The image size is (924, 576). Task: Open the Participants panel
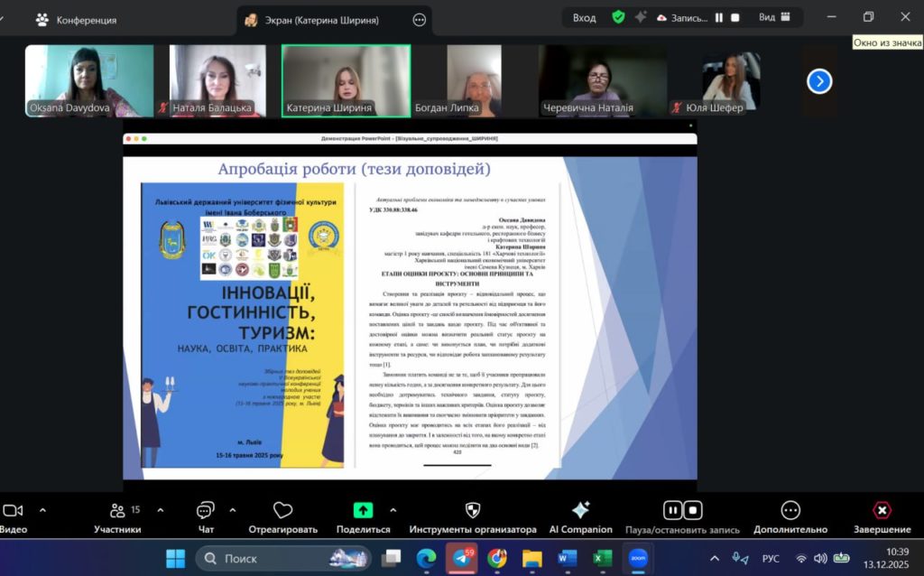click(117, 511)
